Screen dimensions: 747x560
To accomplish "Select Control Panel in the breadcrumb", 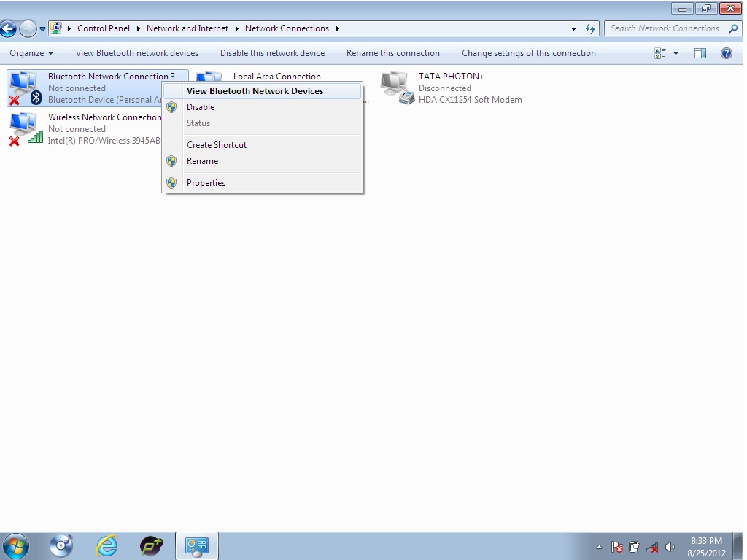I will click(104, 28).
